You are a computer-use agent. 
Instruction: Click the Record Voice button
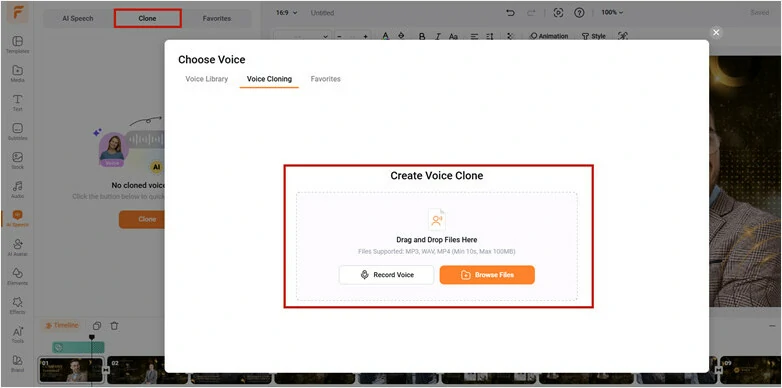[387, 275]
